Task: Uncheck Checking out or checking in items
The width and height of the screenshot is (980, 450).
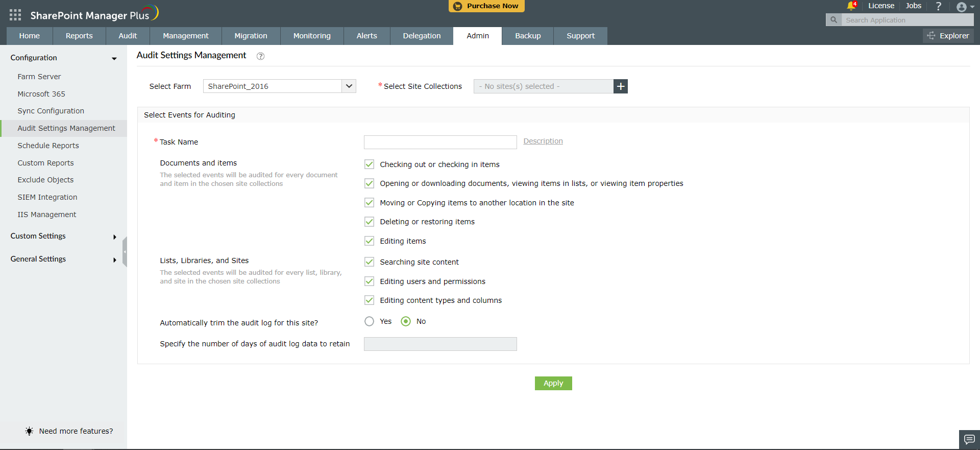Action: [x=369, y=164]
